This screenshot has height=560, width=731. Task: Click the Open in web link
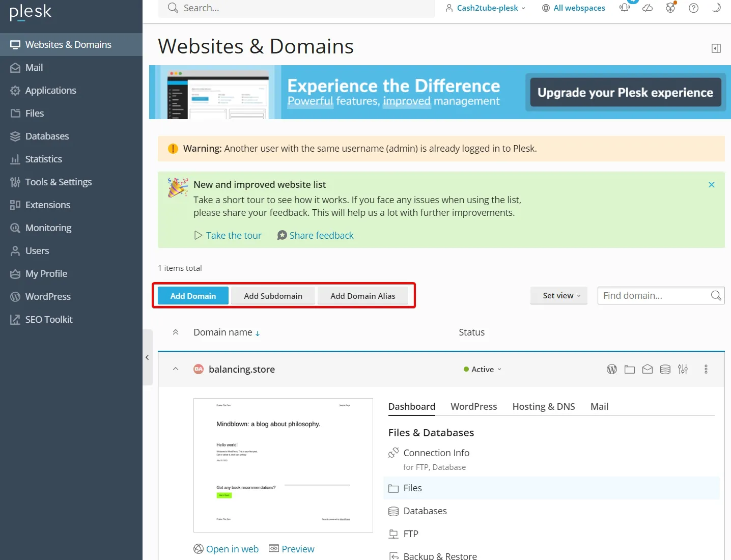coord(226,549)
